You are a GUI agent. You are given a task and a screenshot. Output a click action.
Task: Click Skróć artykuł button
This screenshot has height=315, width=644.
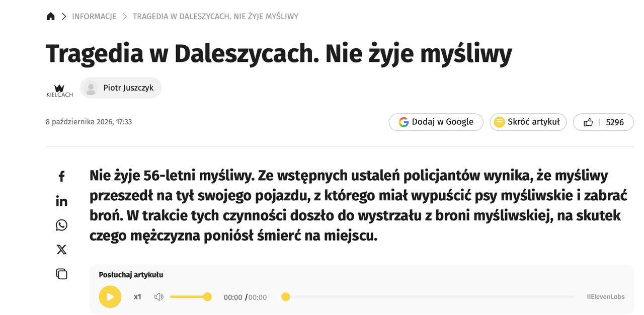pos(528,122)
